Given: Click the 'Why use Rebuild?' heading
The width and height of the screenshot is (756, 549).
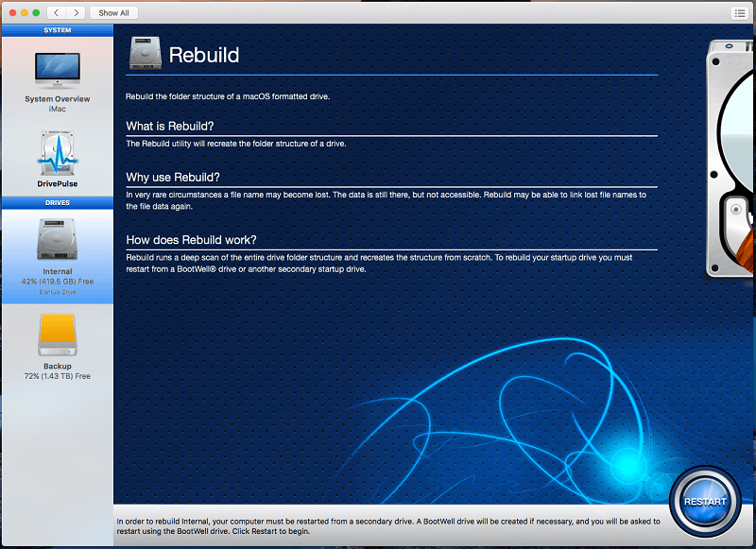Looking at the screenshot, I should coord(173,178).
